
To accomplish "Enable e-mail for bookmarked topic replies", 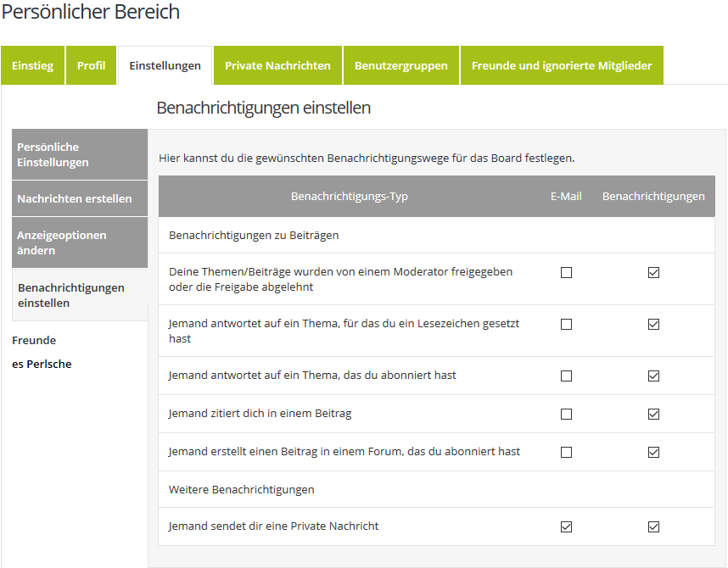I will pyautogui.click(x=567, y=325).
